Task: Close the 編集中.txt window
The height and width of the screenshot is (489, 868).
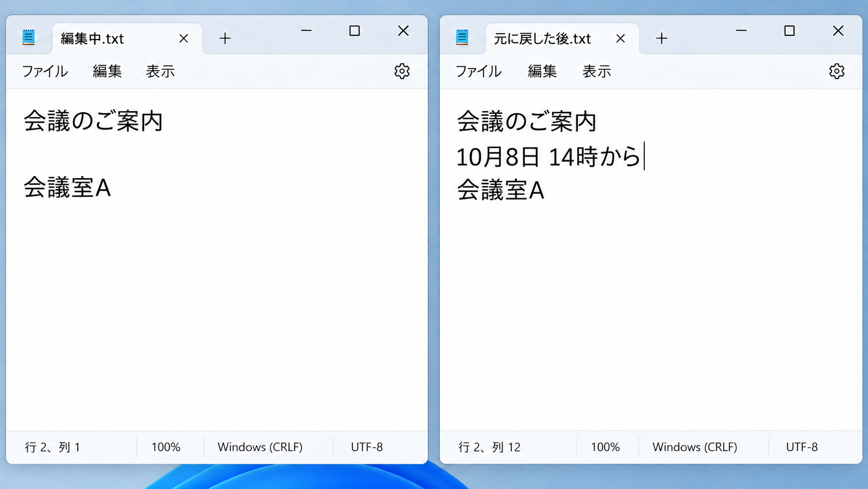Action: [403, 31]
